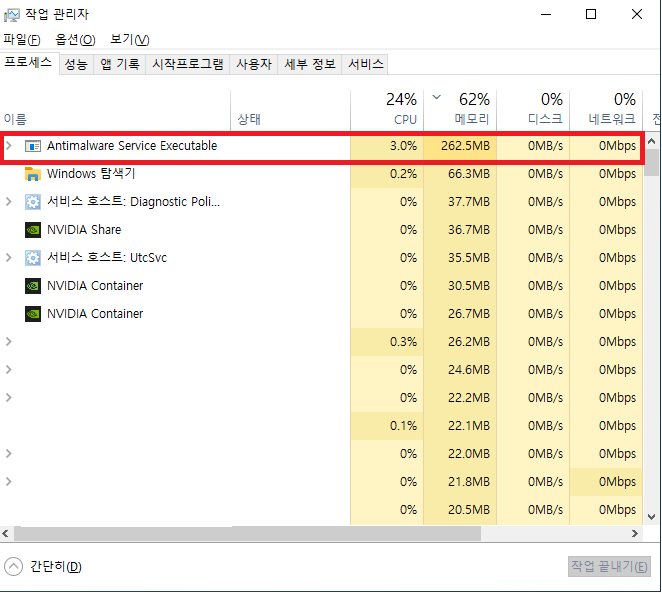Screen dimensions: 662x595
Task: Expand Antimalware Service Executable process
Action: (x=8, y=146)
